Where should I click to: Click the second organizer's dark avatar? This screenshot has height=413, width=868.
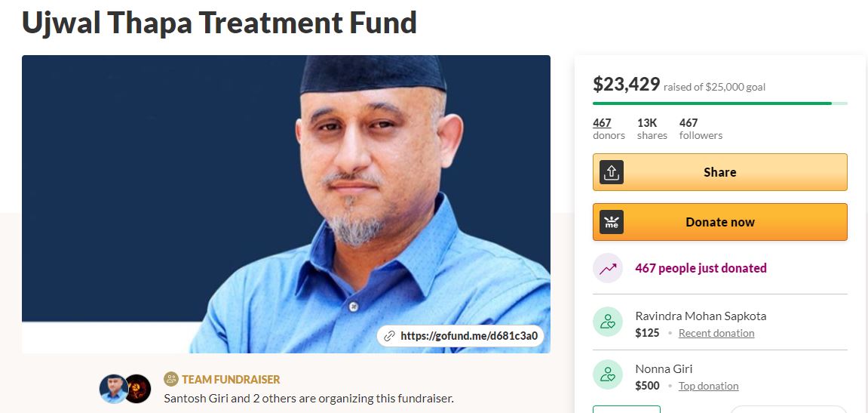click(x=137, y=389)
